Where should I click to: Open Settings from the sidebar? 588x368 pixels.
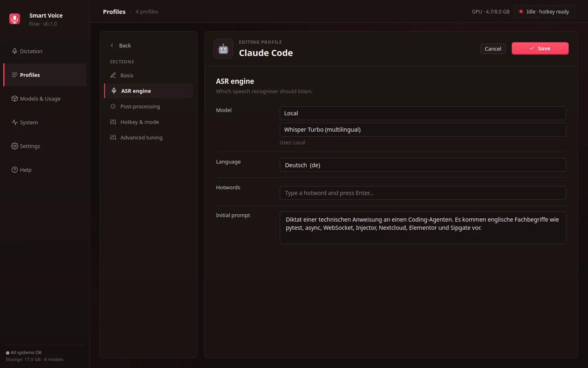pyautogui.click(x=45, y=146)
